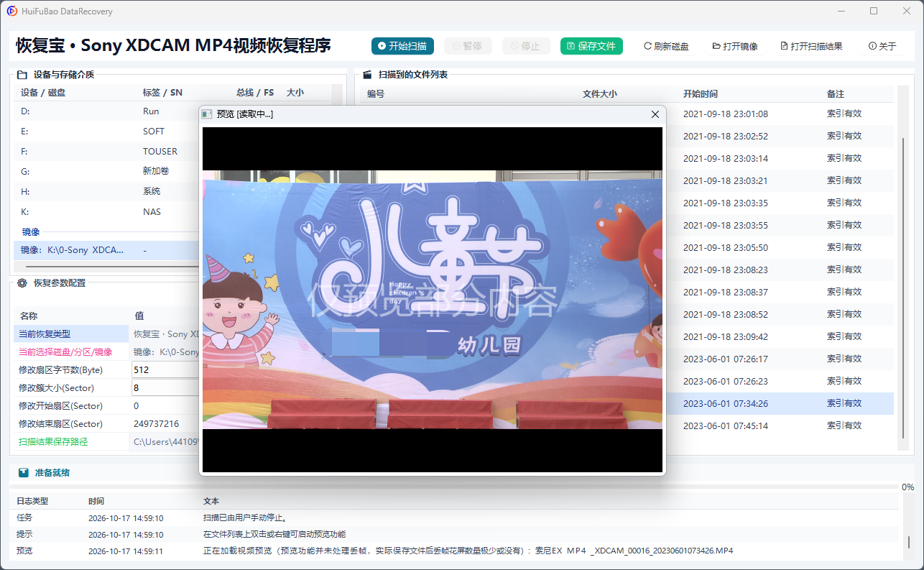Click the 提示 log entry row

(454, 534)
